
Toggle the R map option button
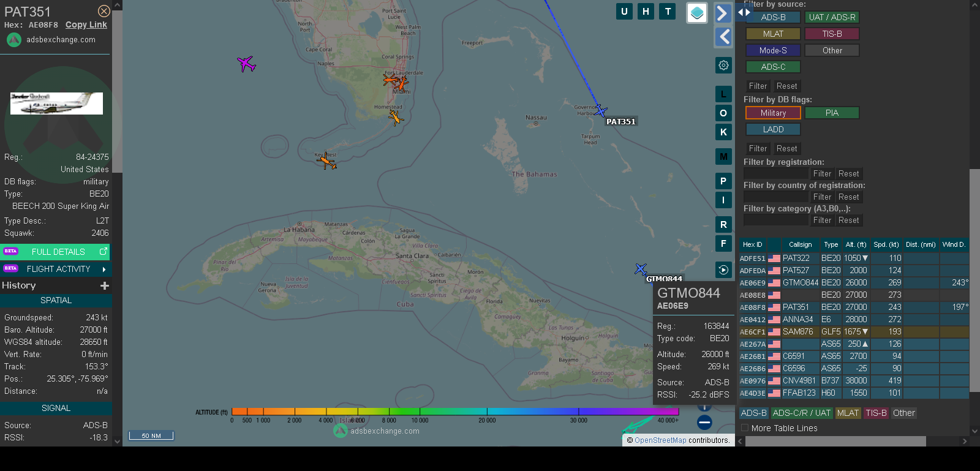[x=723, y=225]
